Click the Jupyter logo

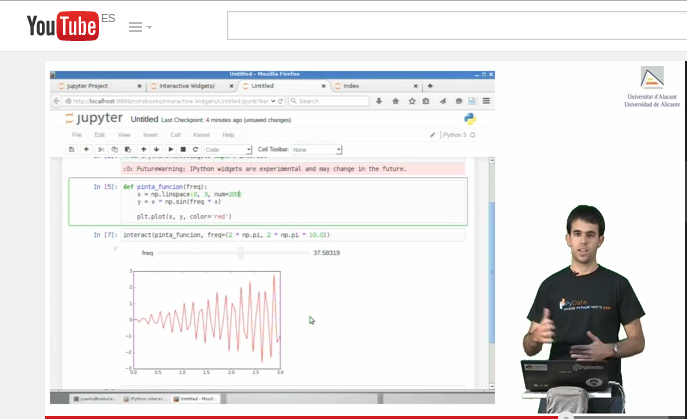(x=94, y=118)
